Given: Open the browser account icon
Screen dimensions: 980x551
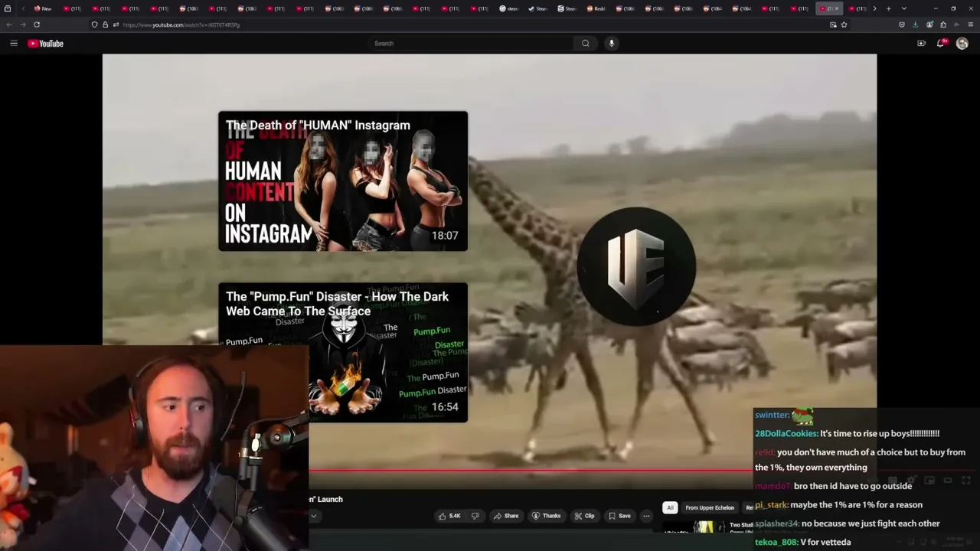Looking at the screenshot, I should point(929,24).
